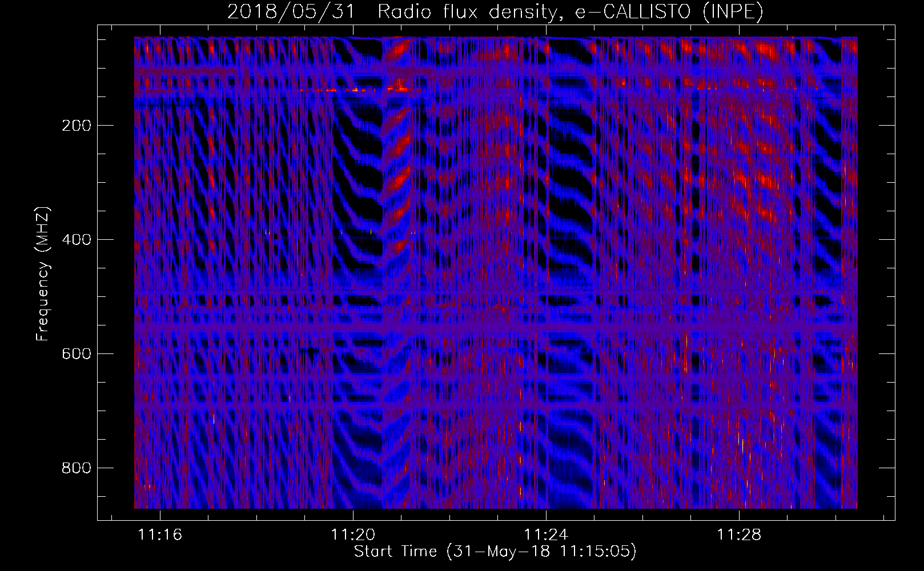Click the 600 MHz frequency tick label
Screen dimensions: 924x571
(x=76, y=353)
